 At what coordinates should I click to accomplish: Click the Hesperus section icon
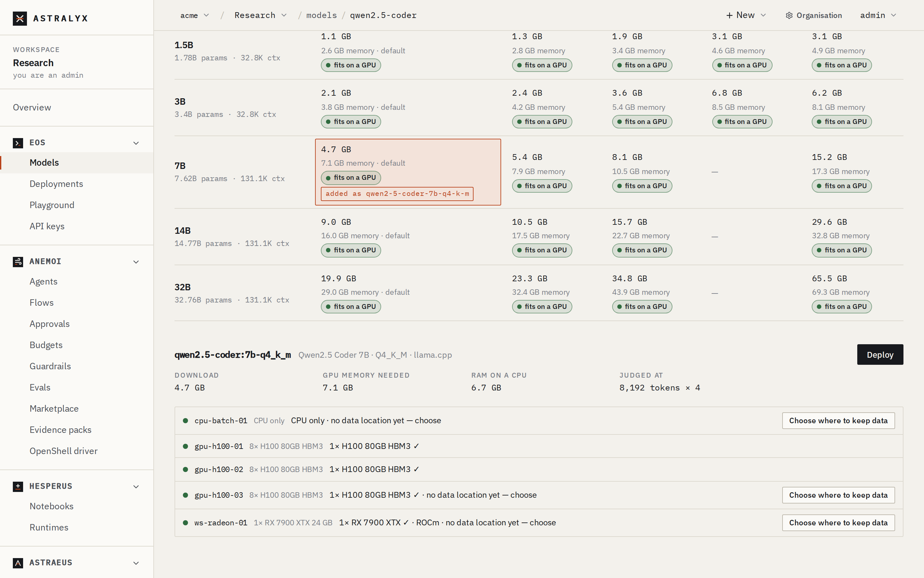18,486
